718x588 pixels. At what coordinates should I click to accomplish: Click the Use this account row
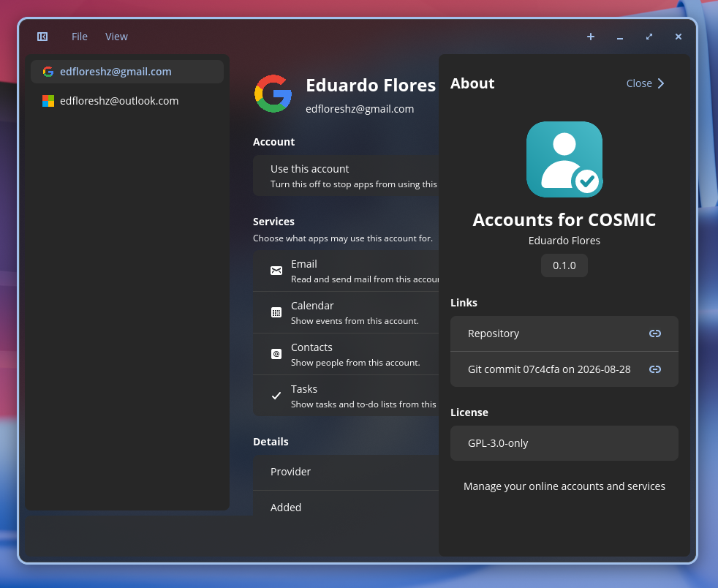pos(346,176)
